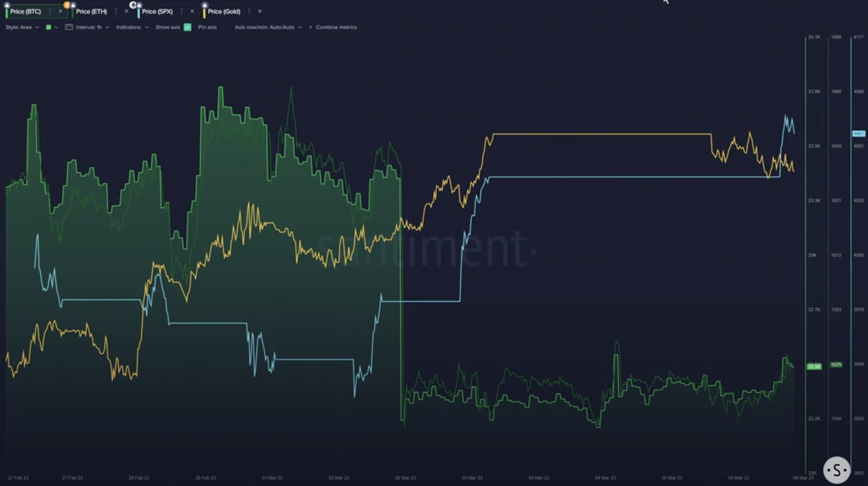
Task: Select the Price (ETH) metric tab
Action: [x=91, y=11]
